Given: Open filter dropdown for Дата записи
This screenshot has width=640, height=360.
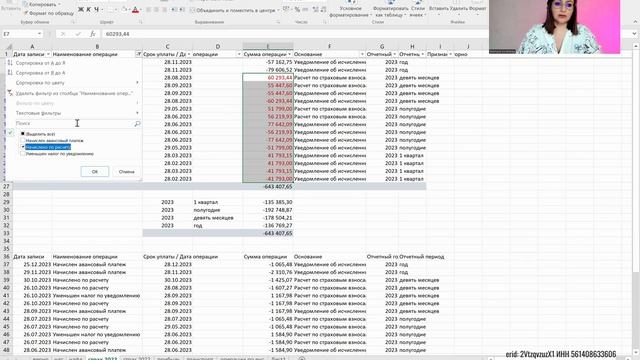Looking at the screenshot, I should pyautogui.click(x=48, y=54).
